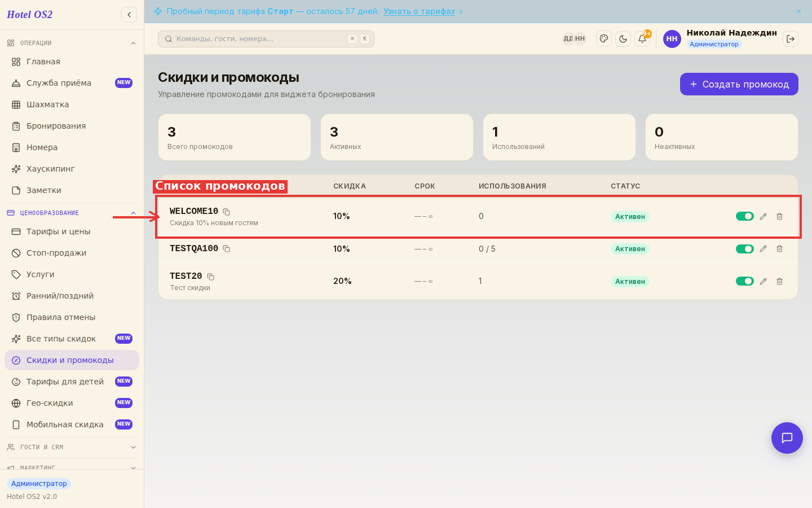Copy the WELCOME10 promo code
812x508 pixels.
tap(226, 212)
